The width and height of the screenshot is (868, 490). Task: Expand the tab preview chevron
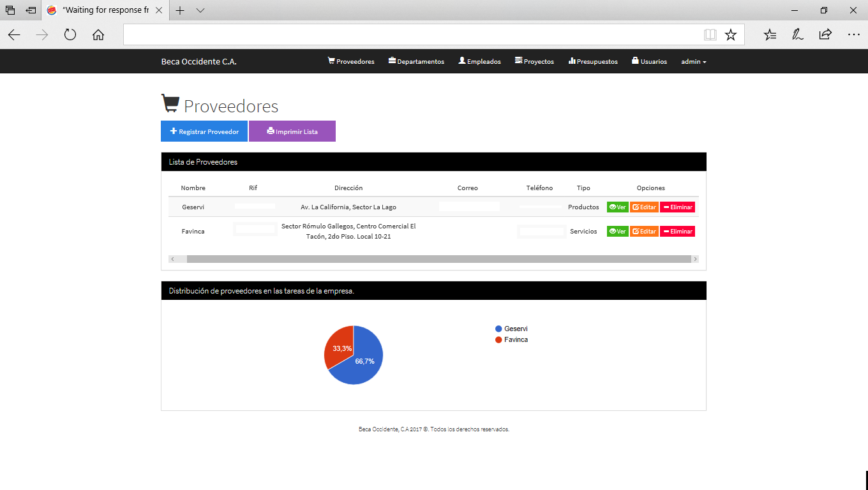tap(200, 11)
